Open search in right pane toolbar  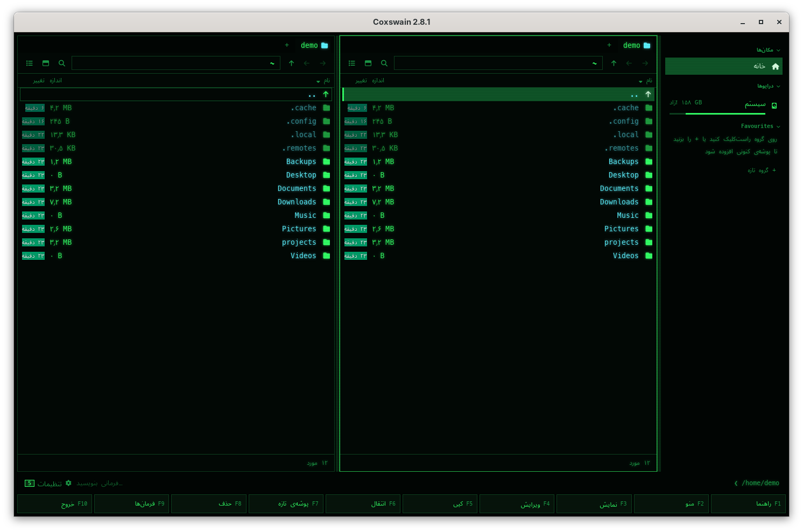384,63
